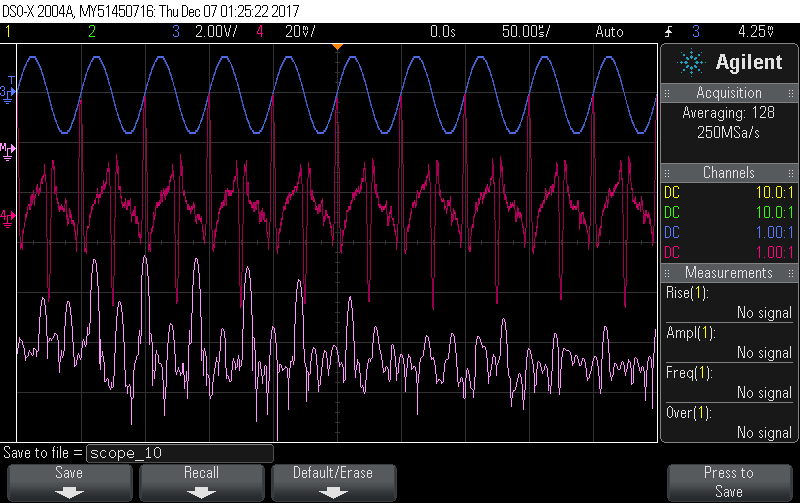Click the 250MSa/s sample rate
The width and height of the screenshot is (800, 503).
coord(729,133)
